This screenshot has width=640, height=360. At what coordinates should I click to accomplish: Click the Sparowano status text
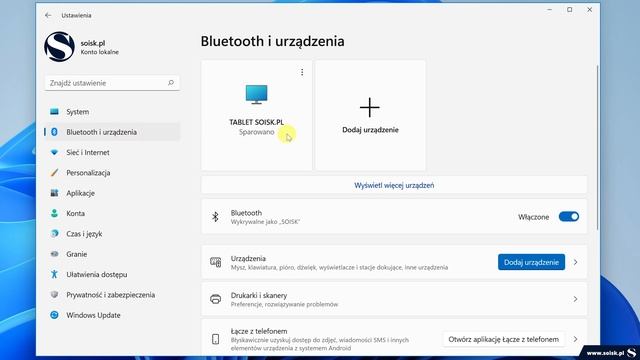click(256, 132)
